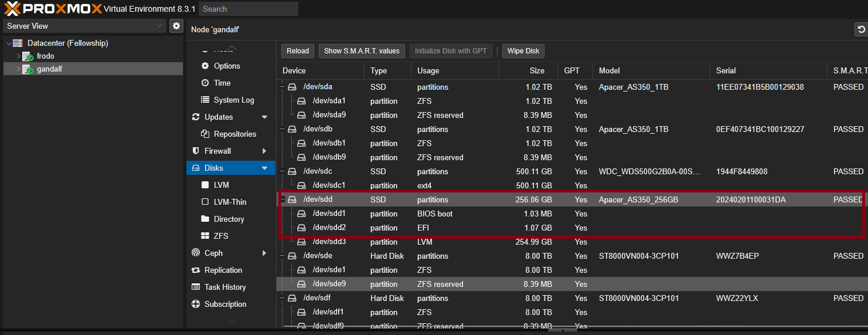Click the Model column header
868x335 pixels.
coord(651,70)
